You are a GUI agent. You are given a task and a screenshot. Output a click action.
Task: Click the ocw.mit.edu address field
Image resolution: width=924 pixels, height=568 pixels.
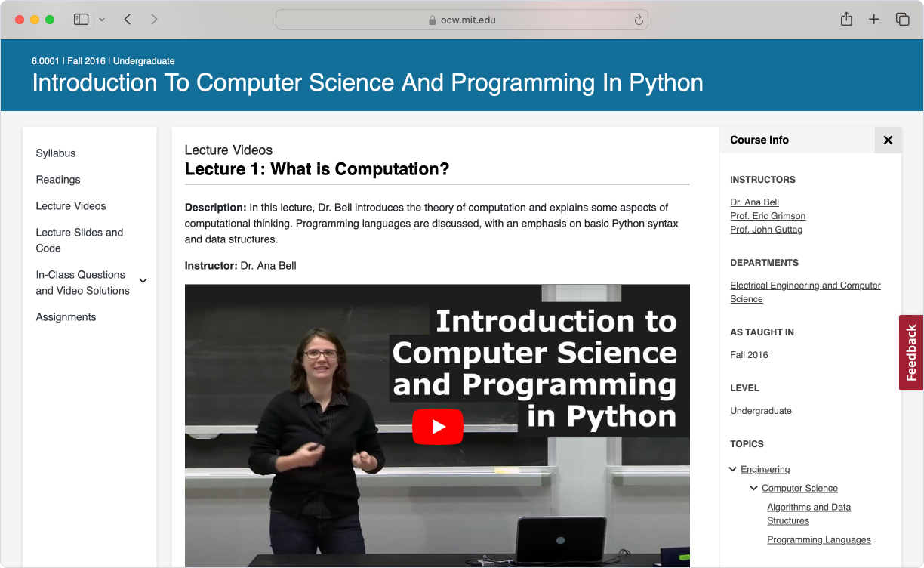tap(462, 20)
